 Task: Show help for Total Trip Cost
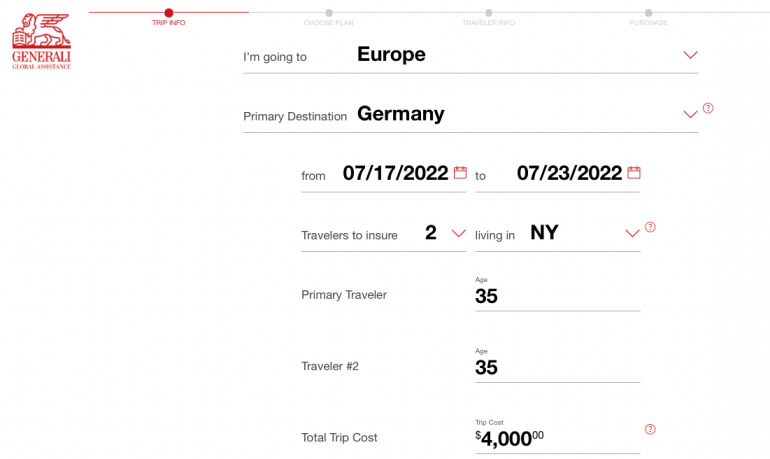click(650, 429)
